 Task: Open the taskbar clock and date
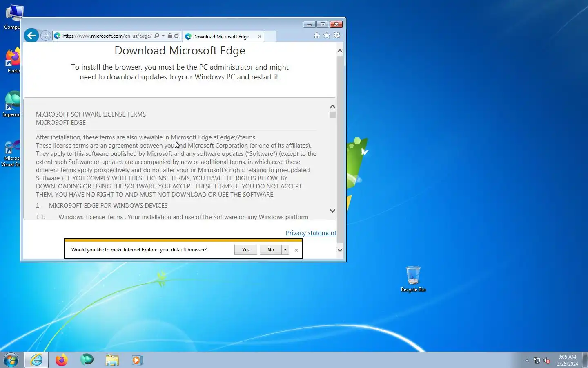pos(567,360)
